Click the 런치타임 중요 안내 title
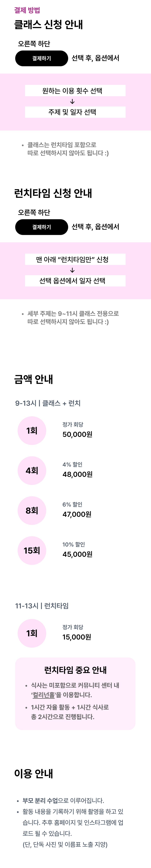This screenshot has width=151, height=868. (75, 670)
